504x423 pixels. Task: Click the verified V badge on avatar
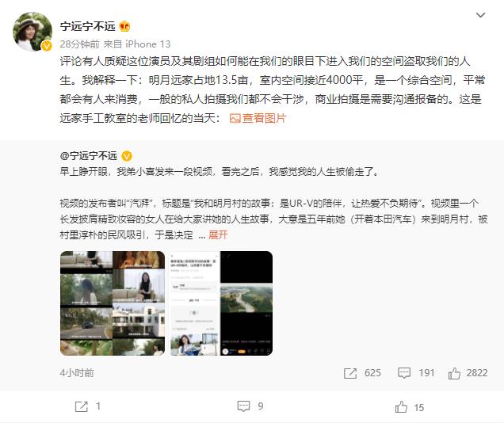tap(47, 46)
